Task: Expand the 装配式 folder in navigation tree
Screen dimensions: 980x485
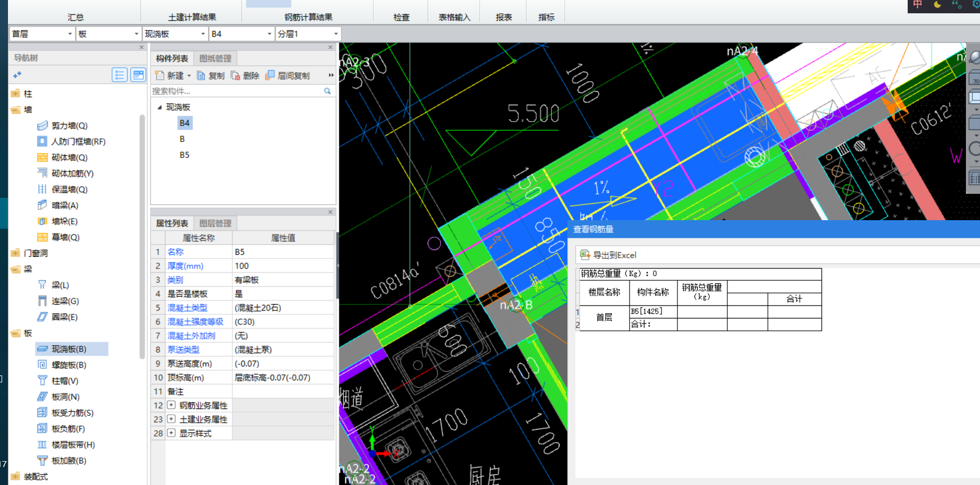Action: [x=15, y=476]
